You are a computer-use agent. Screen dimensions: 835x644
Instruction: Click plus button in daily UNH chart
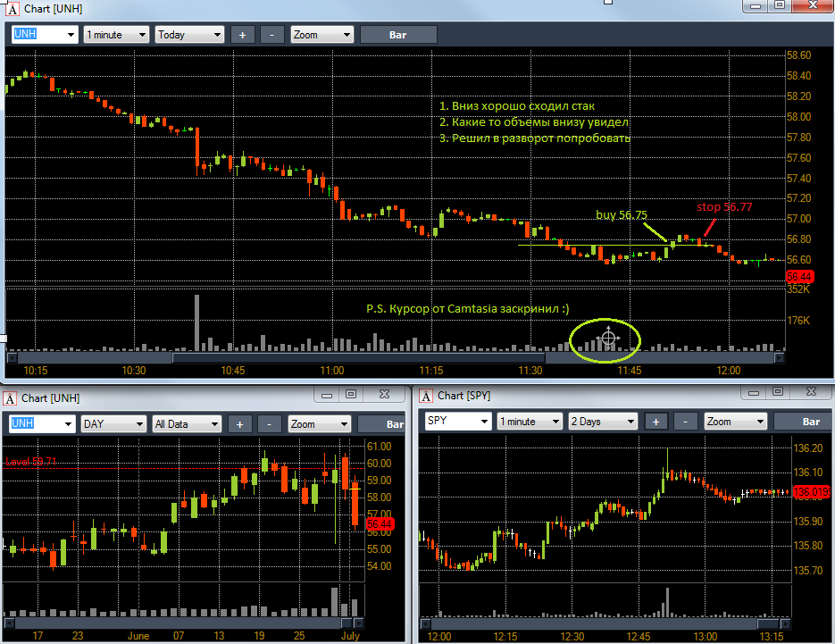(x=239, y=424)
